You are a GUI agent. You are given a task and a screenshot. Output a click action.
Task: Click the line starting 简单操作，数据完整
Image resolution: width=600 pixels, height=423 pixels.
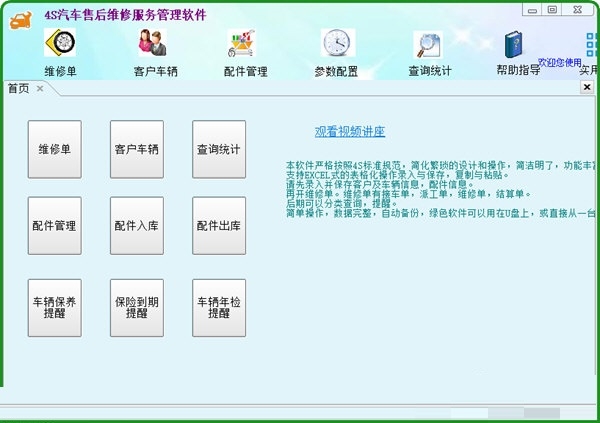point(441,213)
